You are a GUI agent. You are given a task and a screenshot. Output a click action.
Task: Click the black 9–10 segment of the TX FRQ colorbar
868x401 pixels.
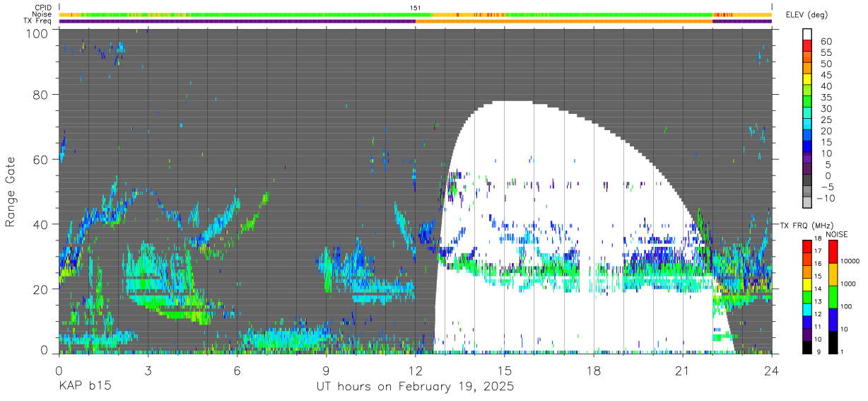point(807,346)
